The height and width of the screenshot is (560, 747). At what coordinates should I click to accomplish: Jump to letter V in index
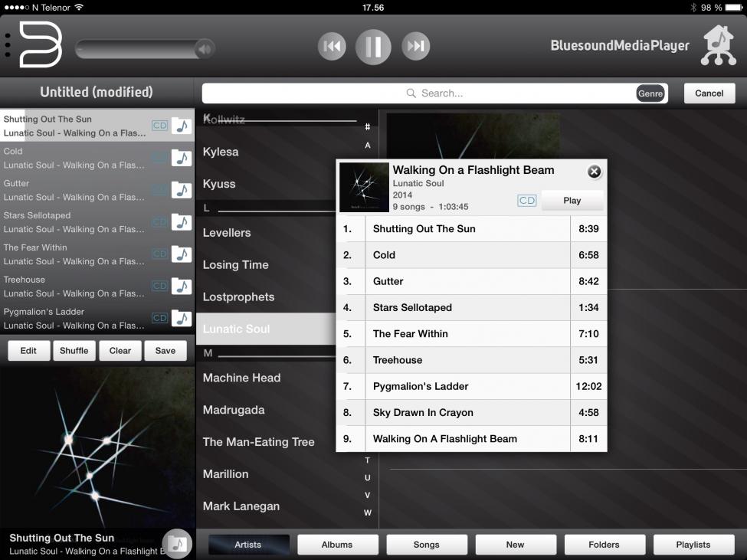[x=367, y=495]
